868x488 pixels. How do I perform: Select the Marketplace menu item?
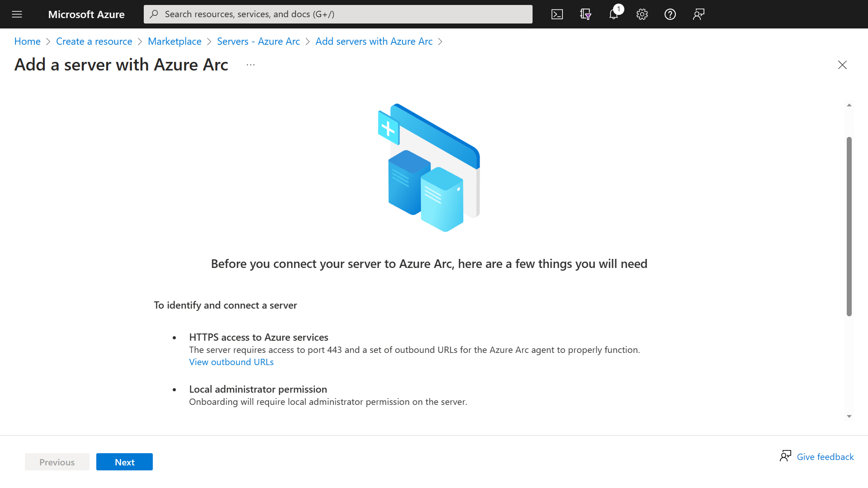click(x=175, y=41)
